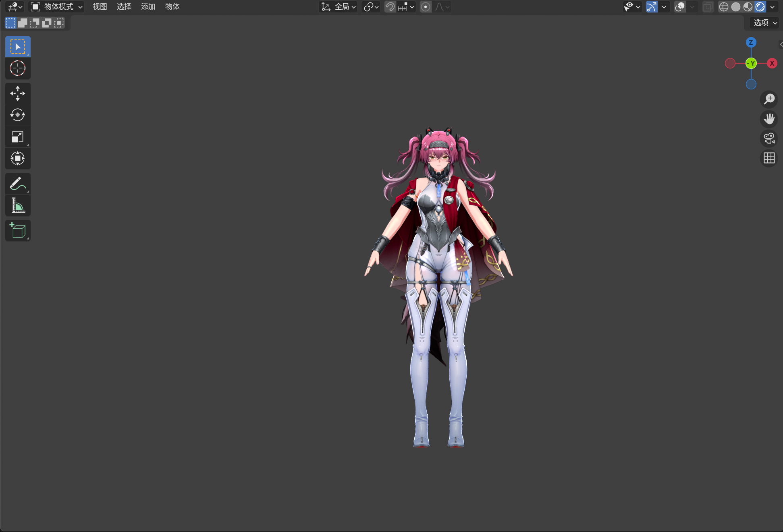Switch to wireframe shading
The height and width of the screenshot is (532, 783).
pos(723,7)
